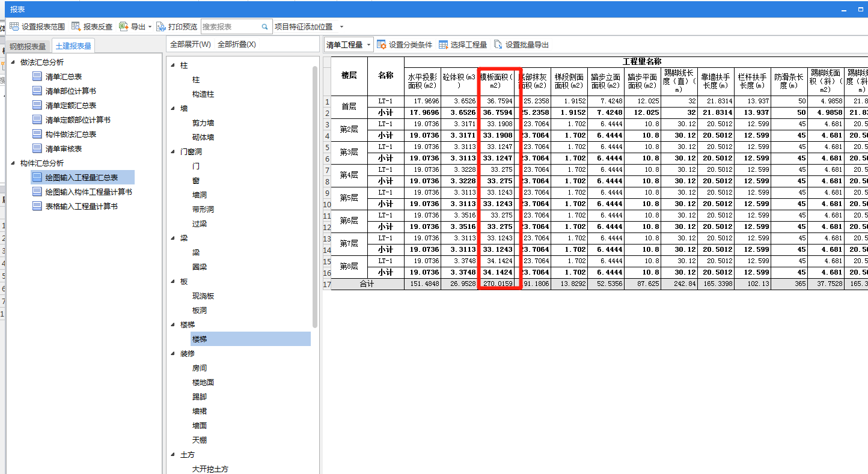Click the 表格输入工程量计算书 report icon
This screenshot has height=474, width=868.
pos(37,206)
